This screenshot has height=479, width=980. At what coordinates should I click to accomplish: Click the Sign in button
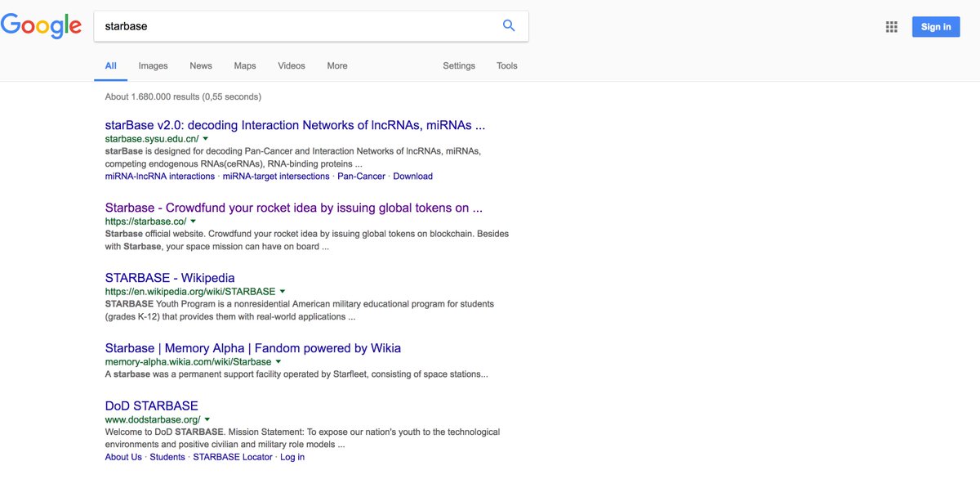pos(936,27)
